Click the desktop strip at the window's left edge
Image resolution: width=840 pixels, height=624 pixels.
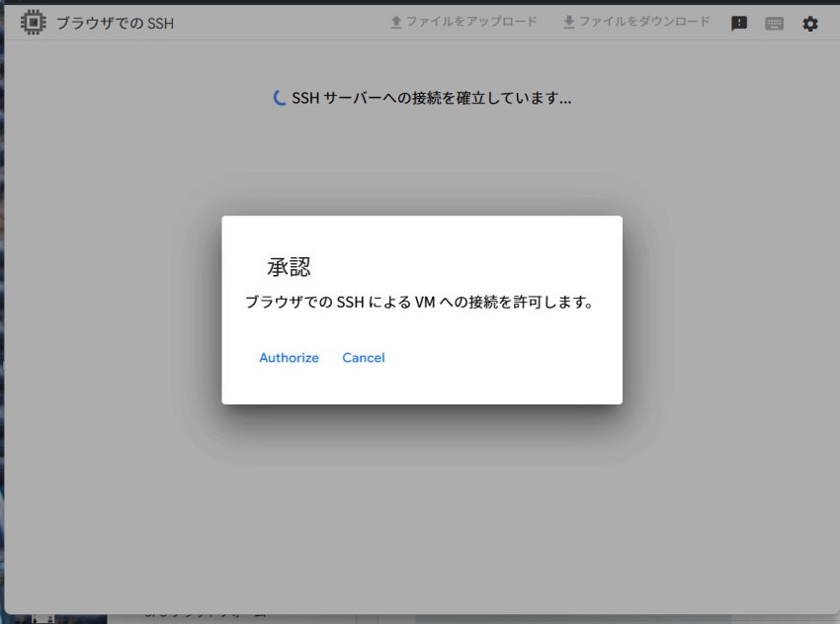(2, 297)
